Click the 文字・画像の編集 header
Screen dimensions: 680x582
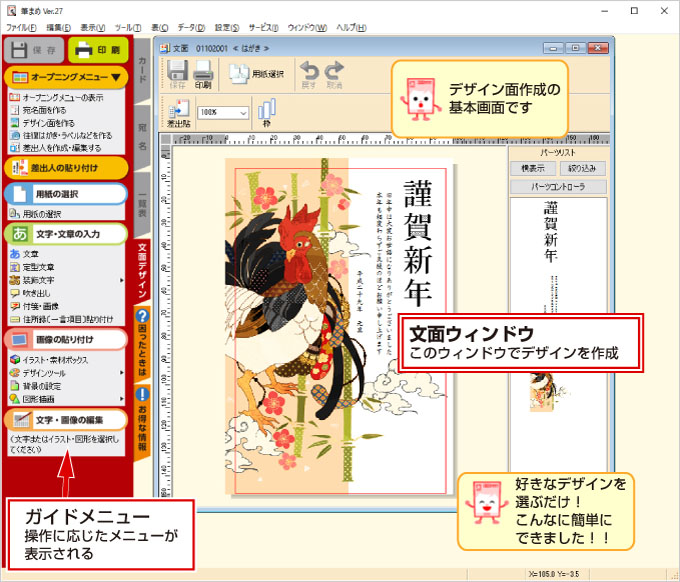tap(66, 420)
